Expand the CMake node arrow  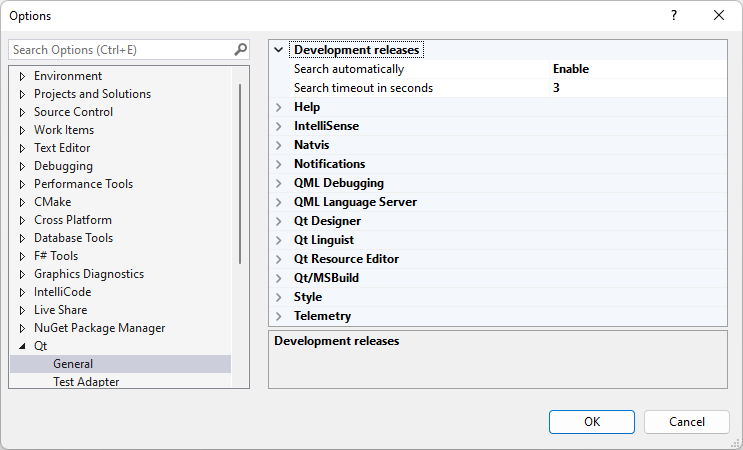coord(22,202)
